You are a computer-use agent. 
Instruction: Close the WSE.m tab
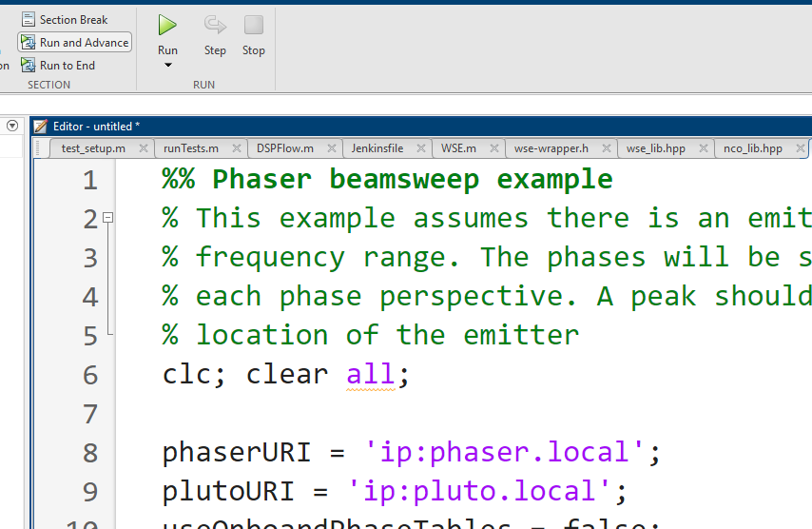point(494,148)
